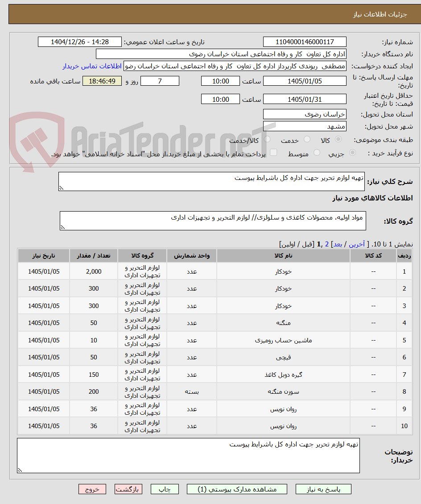Select item سوزن منگنه
The image size is (421, 504).
click(x=283, y=392)
